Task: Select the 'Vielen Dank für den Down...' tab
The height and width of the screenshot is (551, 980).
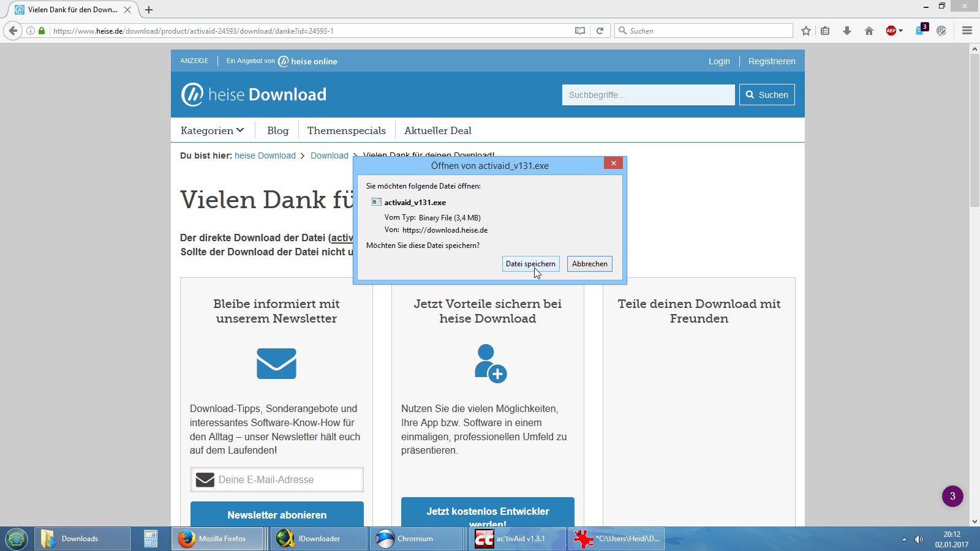Action: point(72,10)
